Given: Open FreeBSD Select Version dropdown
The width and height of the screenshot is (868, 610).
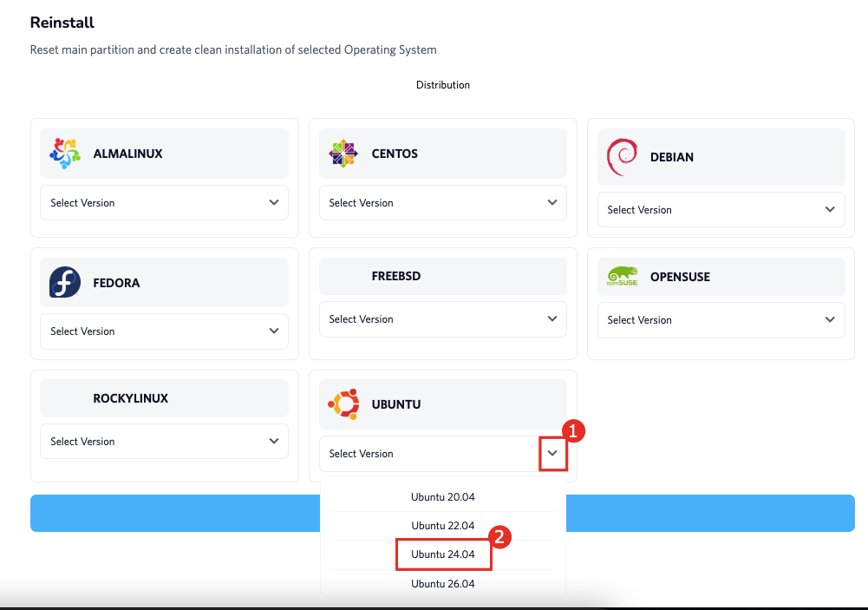Looking at the screenshot, I should [x=443, y=319].
